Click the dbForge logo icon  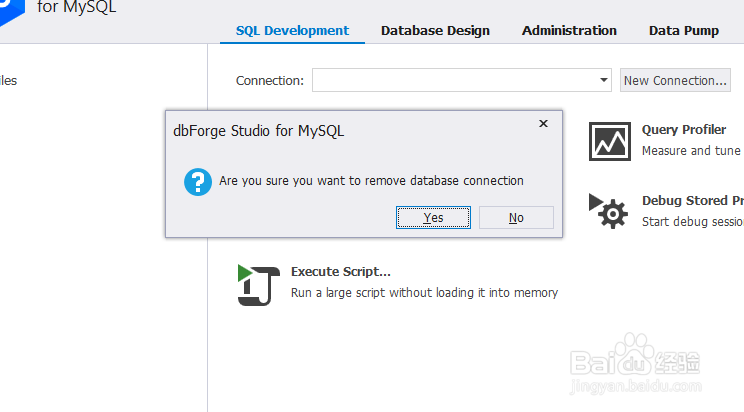pyautogui.click(x=11, y=12)
